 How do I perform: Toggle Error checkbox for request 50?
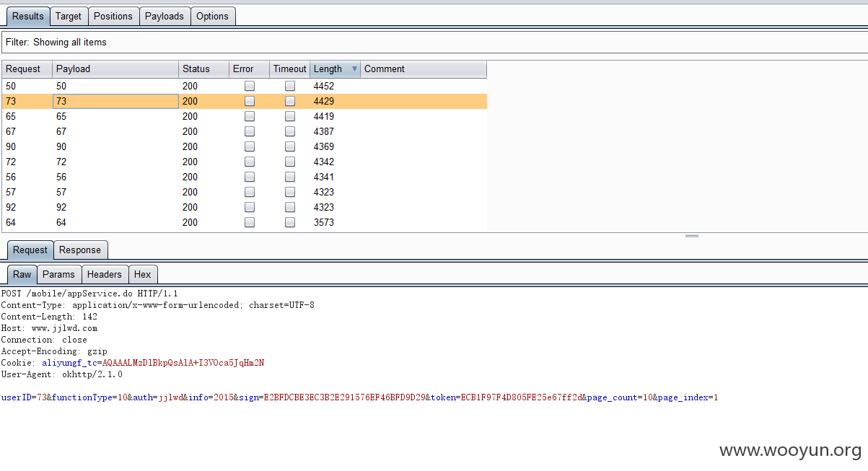(250, 86)
